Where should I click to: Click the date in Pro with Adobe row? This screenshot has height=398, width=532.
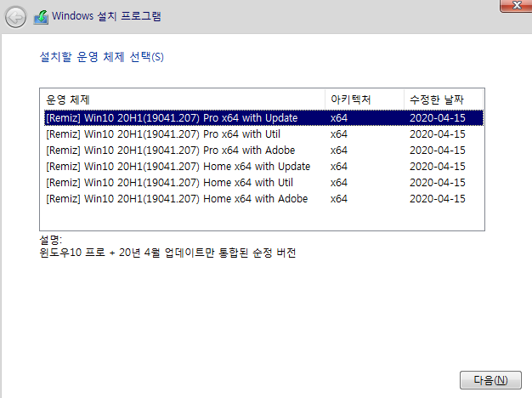(438, 150)
